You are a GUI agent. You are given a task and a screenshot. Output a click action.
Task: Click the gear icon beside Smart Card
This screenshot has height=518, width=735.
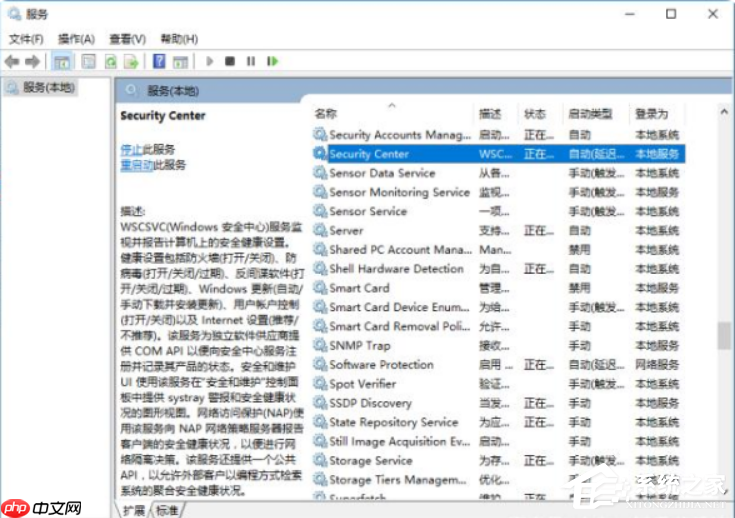[320, 287]
